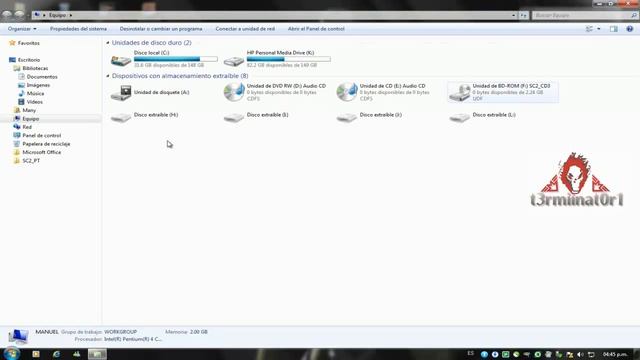640x360 pixels.
Task: Select Disco extraíble (L:) drive icon
Action: (460, 117)
